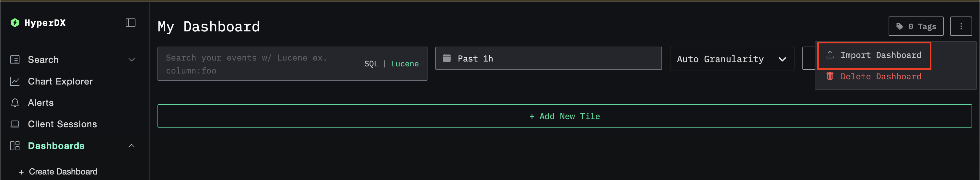Click the Alerts bell icon
This screenshot has width=980, height=180.
click(x=15, y=103)
